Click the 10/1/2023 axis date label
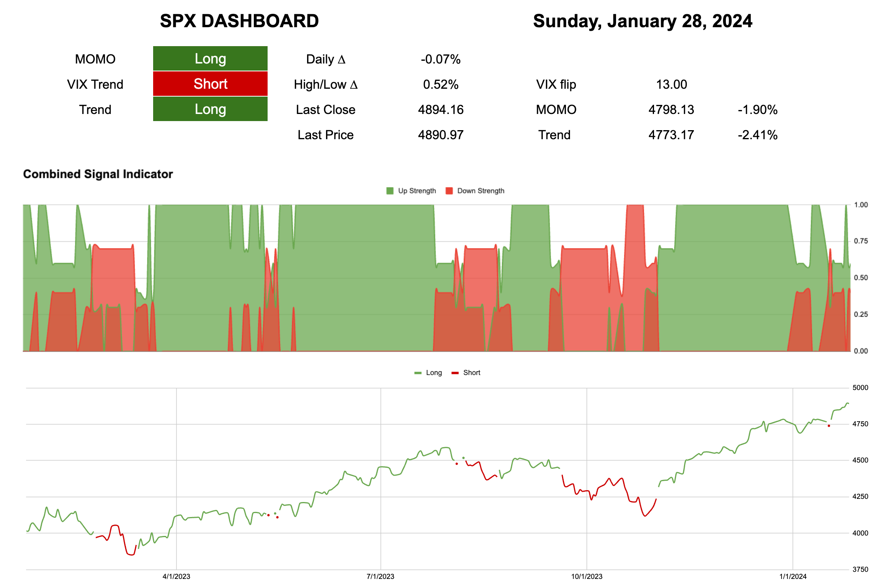The image size is (877, 588). click(587, 576)
